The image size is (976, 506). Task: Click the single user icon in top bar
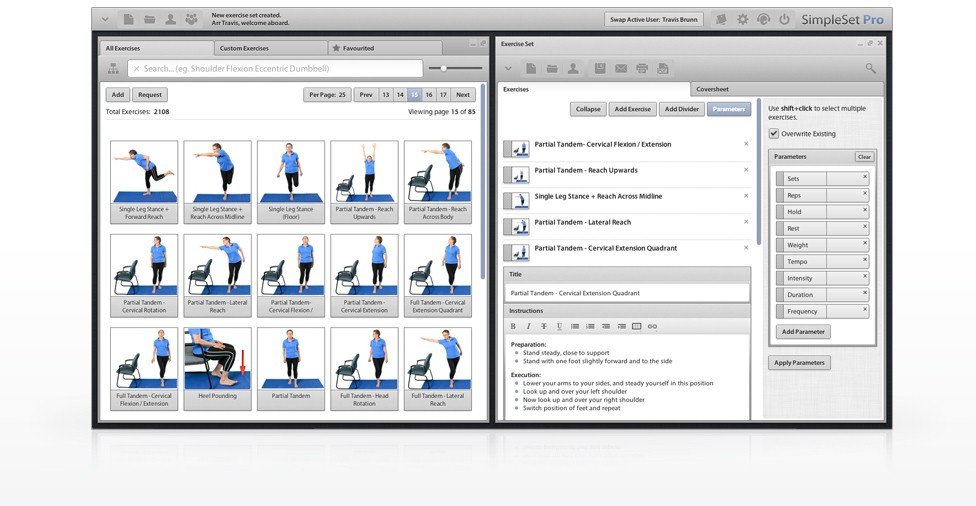(x=170, y=19)
